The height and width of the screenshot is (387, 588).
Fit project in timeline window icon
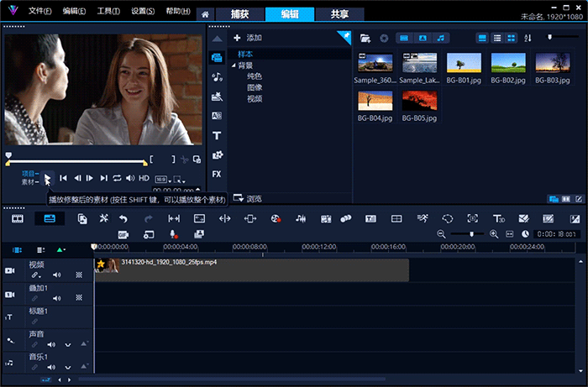point(509,234)
